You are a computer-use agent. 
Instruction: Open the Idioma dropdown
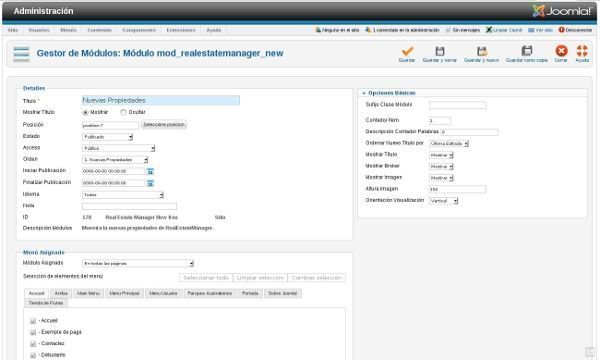pyautogui.click(x=123, y=195)
